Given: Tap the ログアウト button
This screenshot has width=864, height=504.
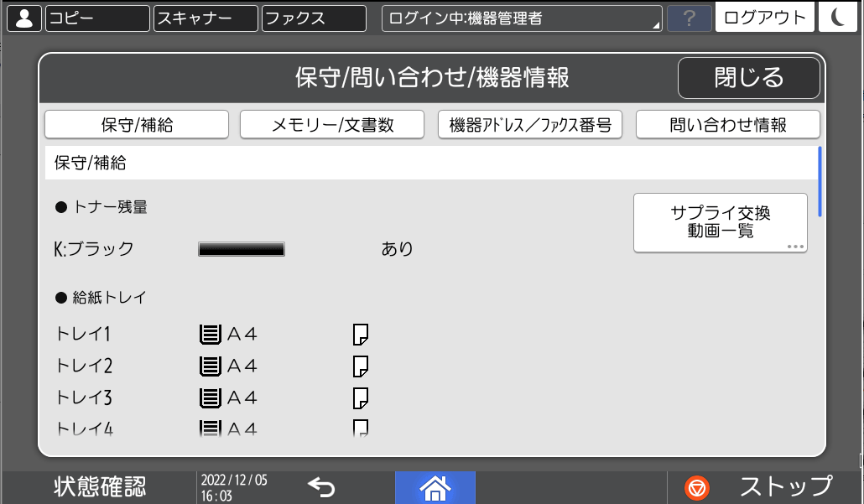Looking at the screenshot, I should pyautogui.click(x=763, y=18).
